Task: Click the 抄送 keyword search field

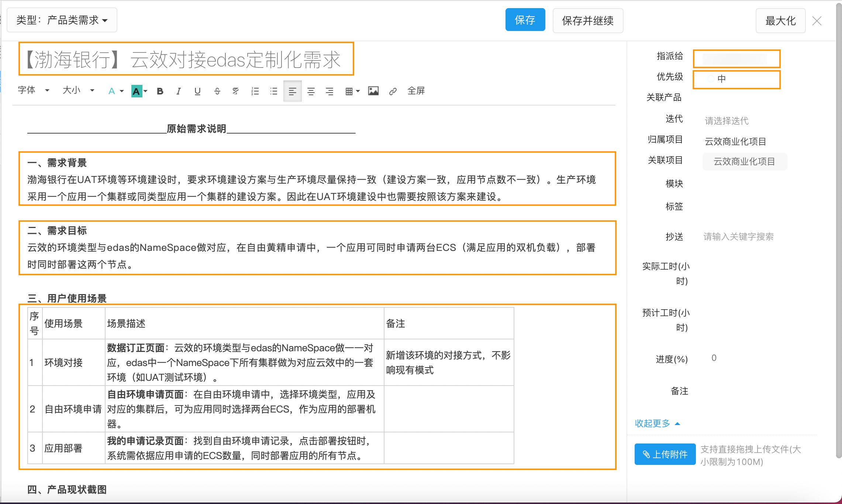Action: [x=738, y=237]
